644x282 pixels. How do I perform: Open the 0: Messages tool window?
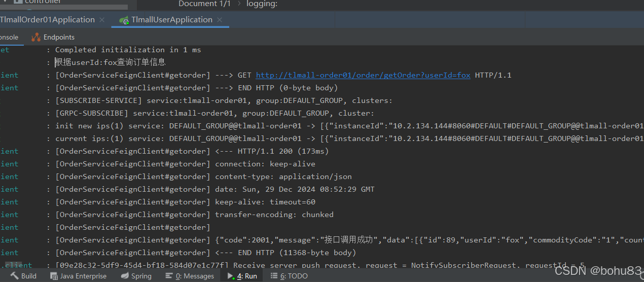click(x=190, y=276)
